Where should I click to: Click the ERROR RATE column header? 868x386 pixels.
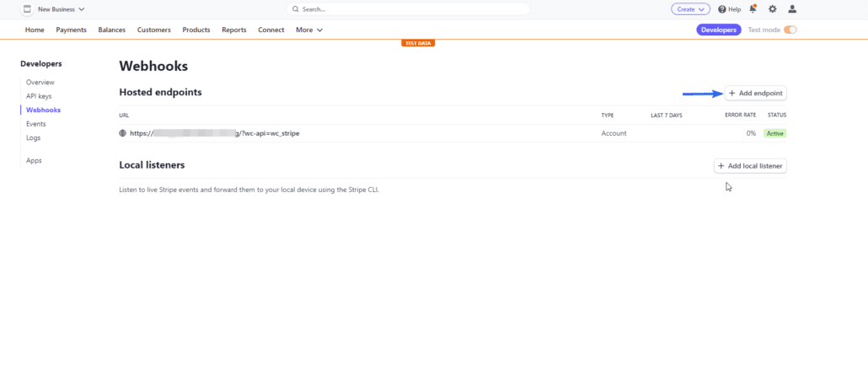[x=740, y=115]
